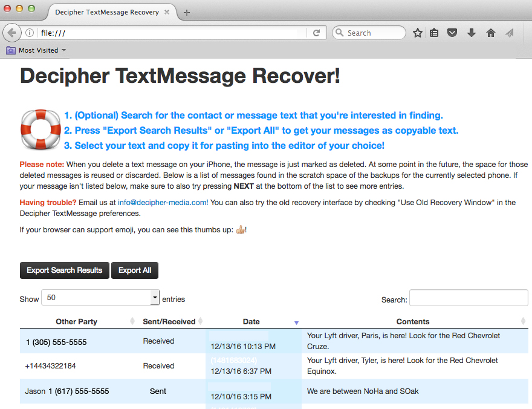
Task: Toggle sorting on the Contents column
Action: tap(413, 321)
